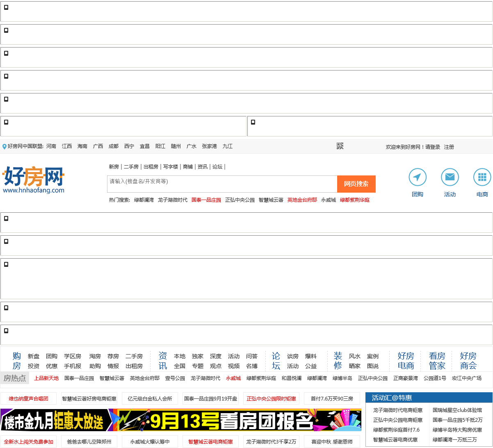Click hot search 英地金台府邸 under search box
The width and height of the screenshot is (493, 448).
(x=302, y=200)
